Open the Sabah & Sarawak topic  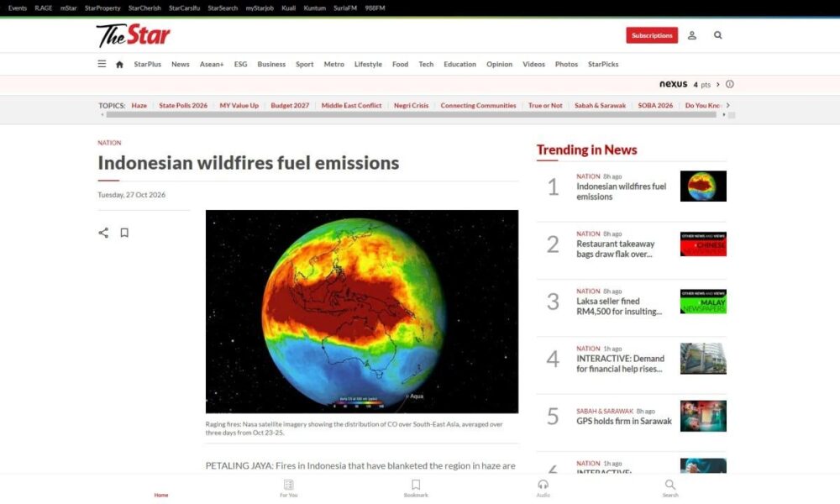tap(600, 106)
